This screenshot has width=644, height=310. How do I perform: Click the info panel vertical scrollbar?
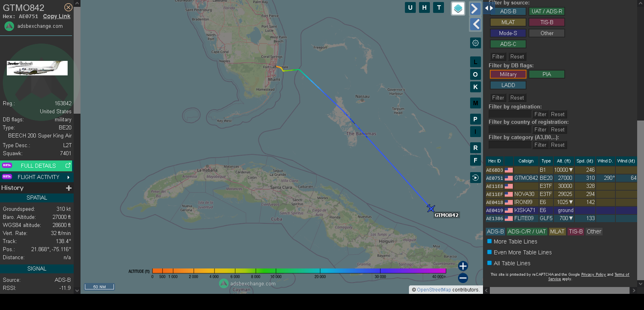click(77, 60)
